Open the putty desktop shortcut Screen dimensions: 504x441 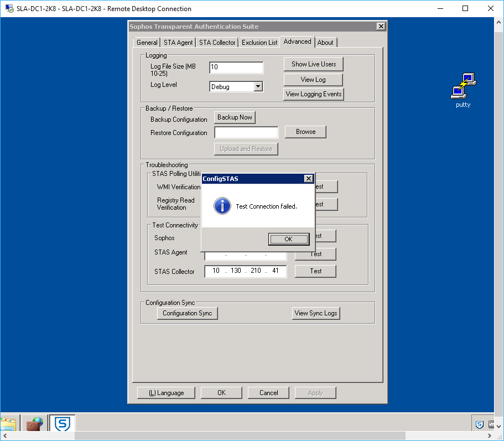[463, 90]
